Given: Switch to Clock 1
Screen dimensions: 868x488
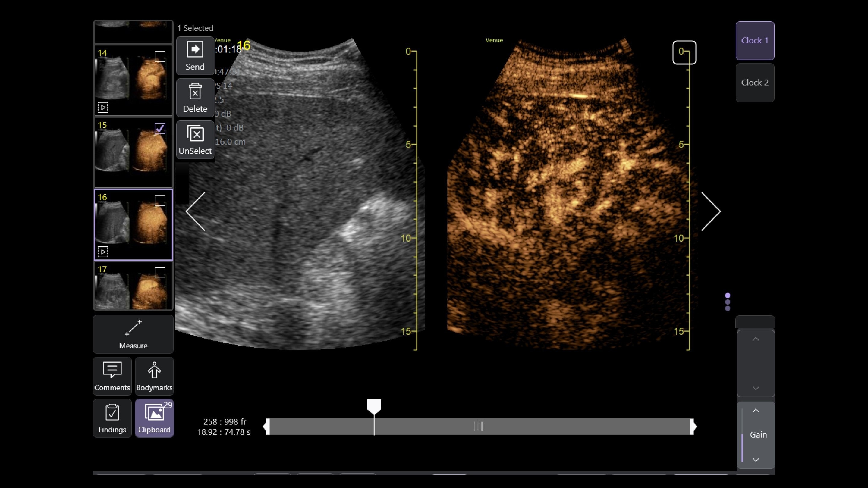Looking at the screenshot, I should 755,40.
